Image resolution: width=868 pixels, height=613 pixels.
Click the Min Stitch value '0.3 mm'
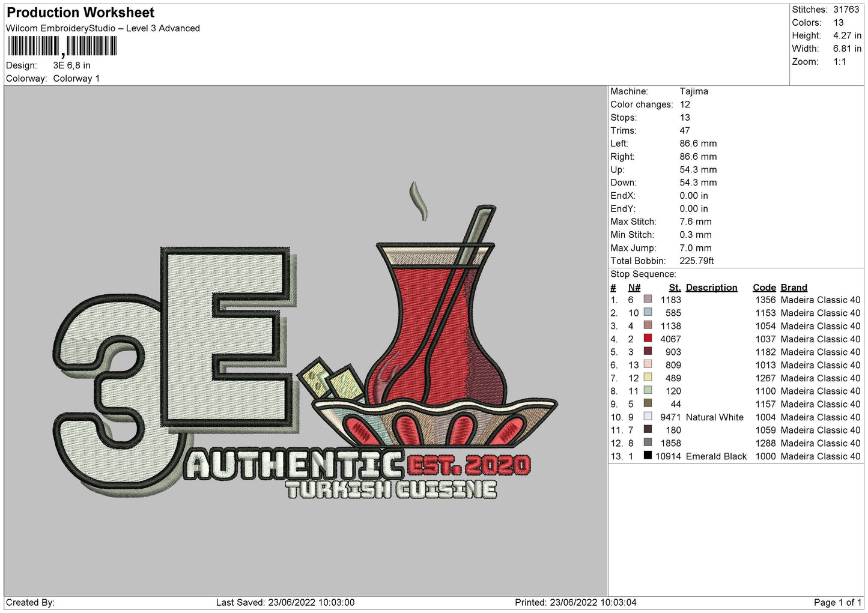pos(696,235)
